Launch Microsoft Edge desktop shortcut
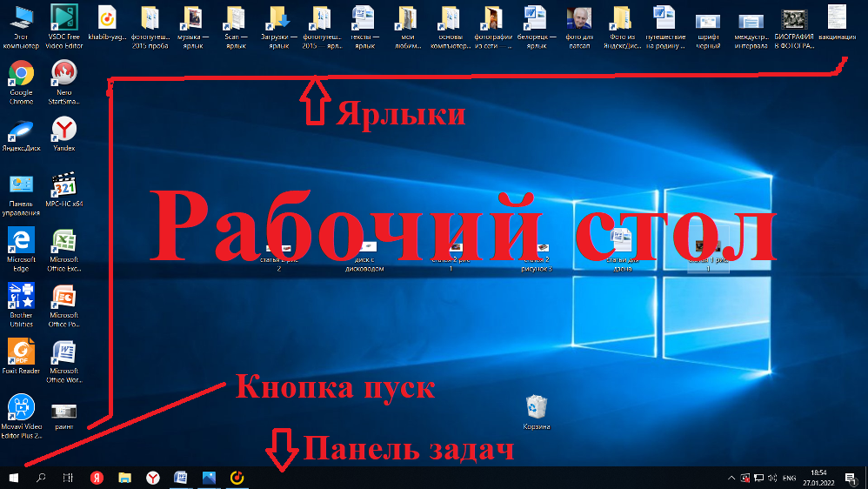The height and width of the screenshot is (489, 868). click(21, 249)
